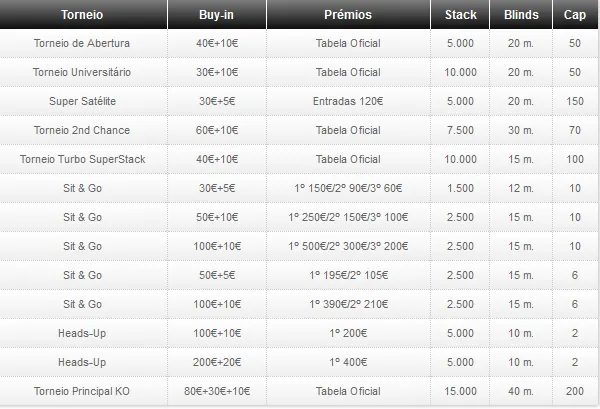Image resolution: width=600 pixels, height=409 pixels.
Task: Select the Torneio de Abertura row name
Action: 82,44
